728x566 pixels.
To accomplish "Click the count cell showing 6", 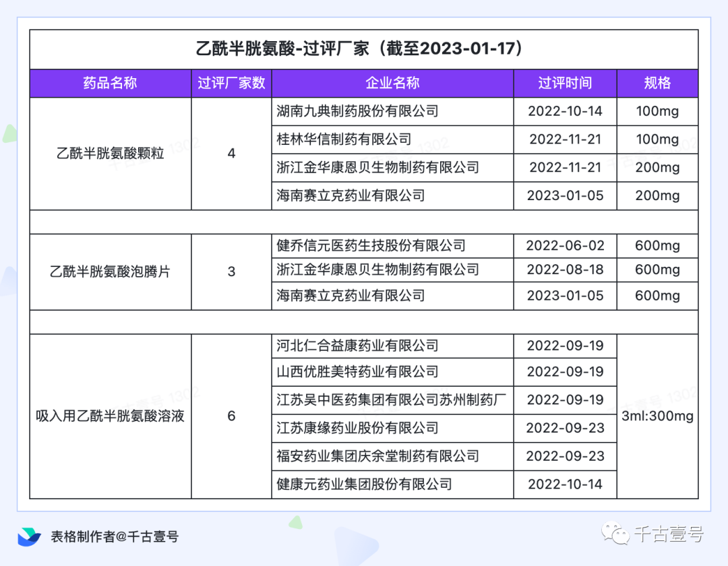I will tap(231, 415).
